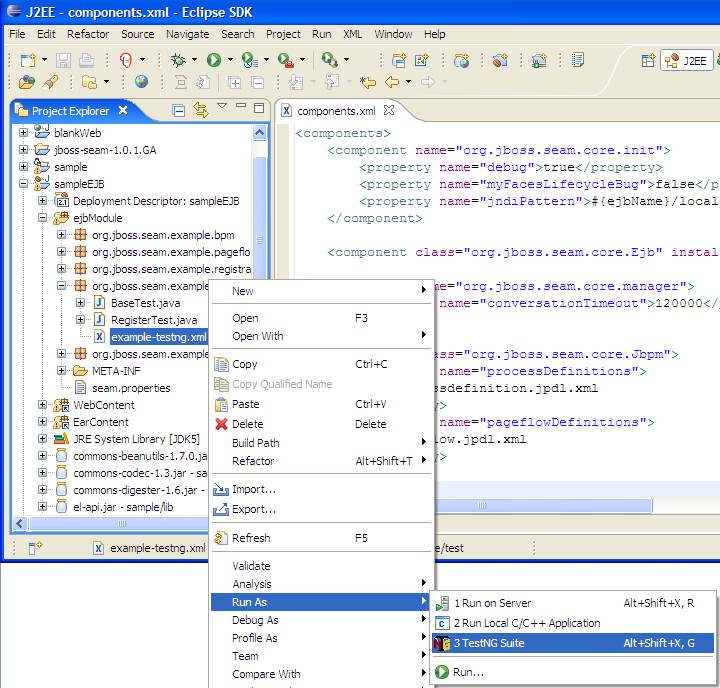Click the fast view icon in the status bar
This screenshot has height=688, width=720.
tap(35, 547)
